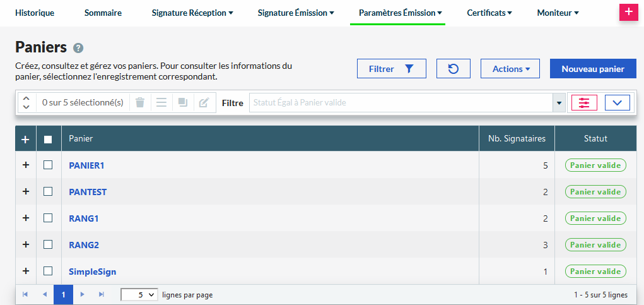The height and width of the screenshot is (305, 644).
Task: Click the trash delete icon in toolbar
Action: [x=140, y=102]
